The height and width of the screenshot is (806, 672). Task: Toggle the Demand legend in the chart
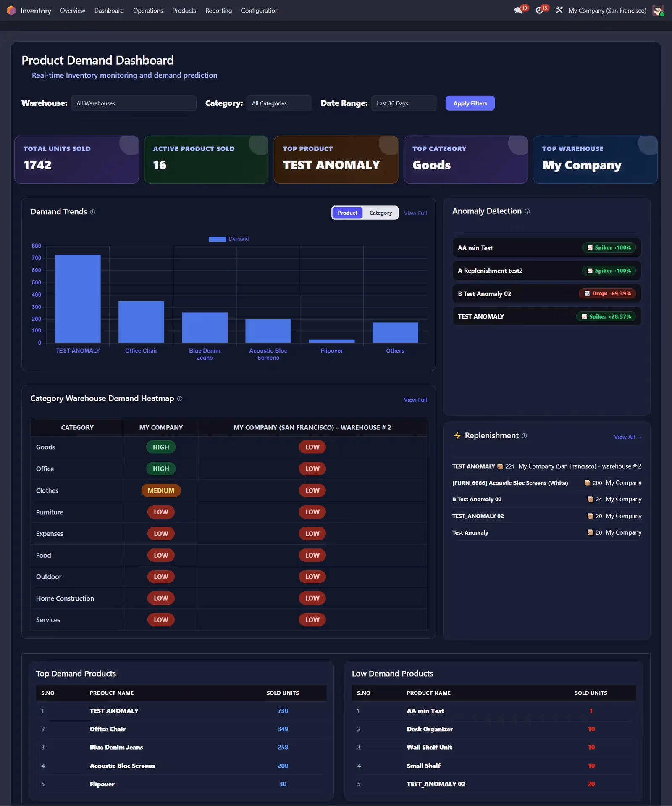coord(229,239)
